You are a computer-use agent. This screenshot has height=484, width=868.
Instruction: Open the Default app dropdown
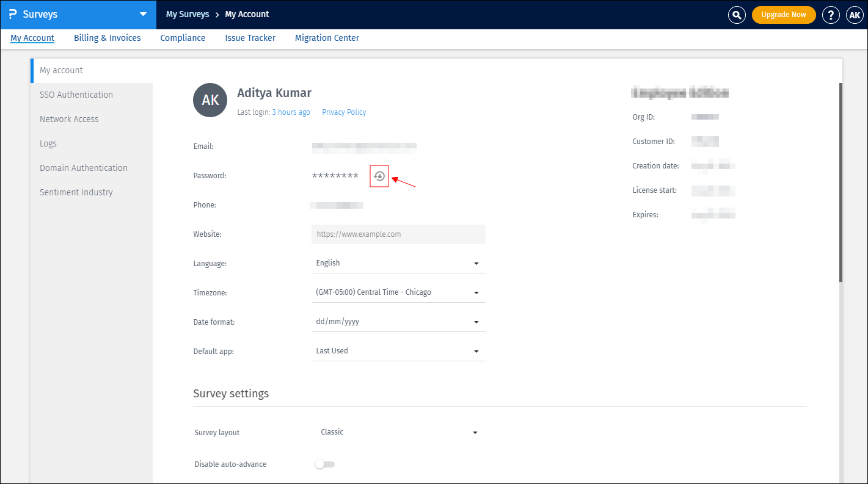(398, 350)
